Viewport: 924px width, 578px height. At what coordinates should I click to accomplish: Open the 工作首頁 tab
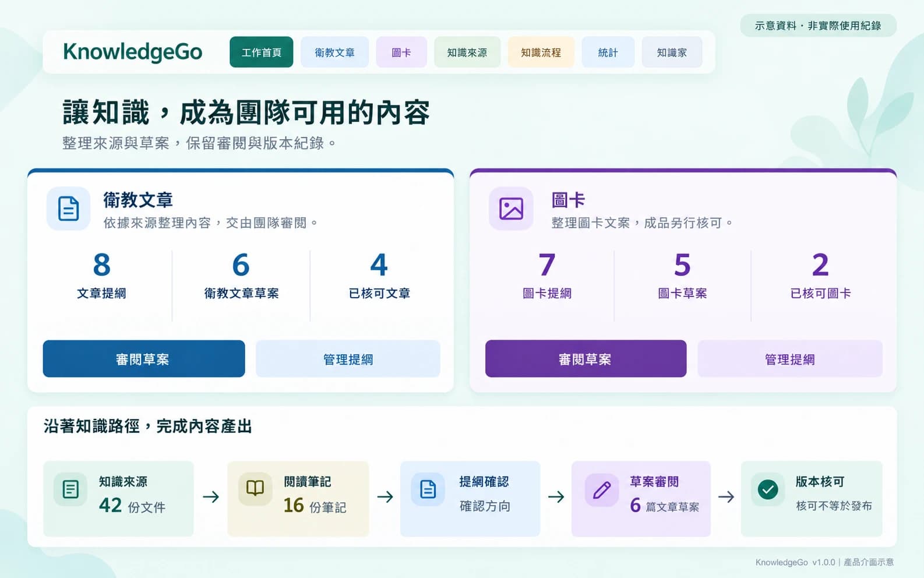pyautogui.click(x=262, y=52)
